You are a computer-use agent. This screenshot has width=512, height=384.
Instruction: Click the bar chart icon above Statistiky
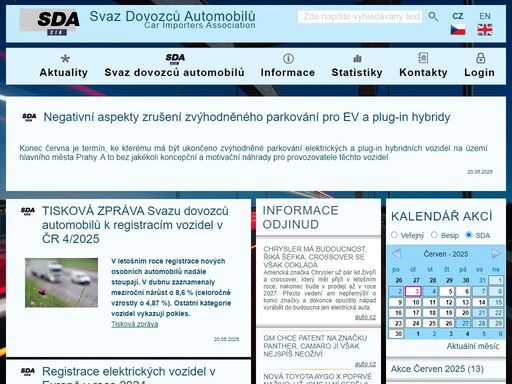click(x=357, y=59)
